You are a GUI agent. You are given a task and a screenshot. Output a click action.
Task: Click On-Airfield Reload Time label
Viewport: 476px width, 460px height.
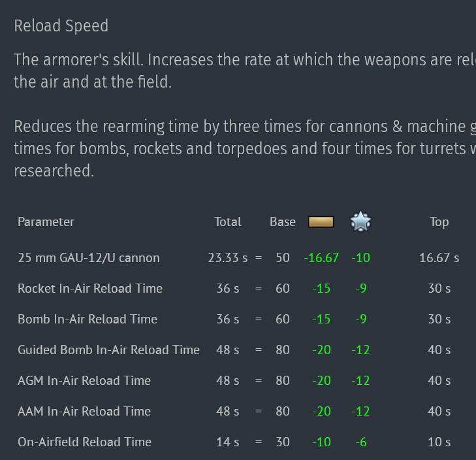coord(84,442)
